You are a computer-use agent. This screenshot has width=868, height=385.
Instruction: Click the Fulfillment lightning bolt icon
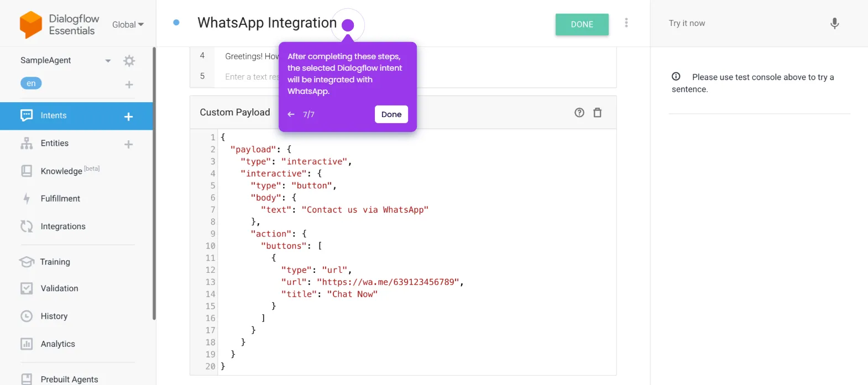(27, 198)
